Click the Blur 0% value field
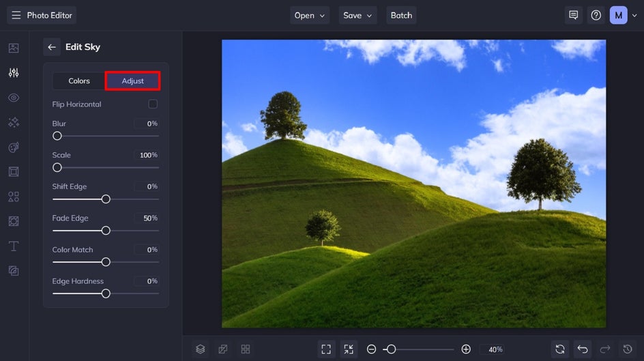 (147, 124)
